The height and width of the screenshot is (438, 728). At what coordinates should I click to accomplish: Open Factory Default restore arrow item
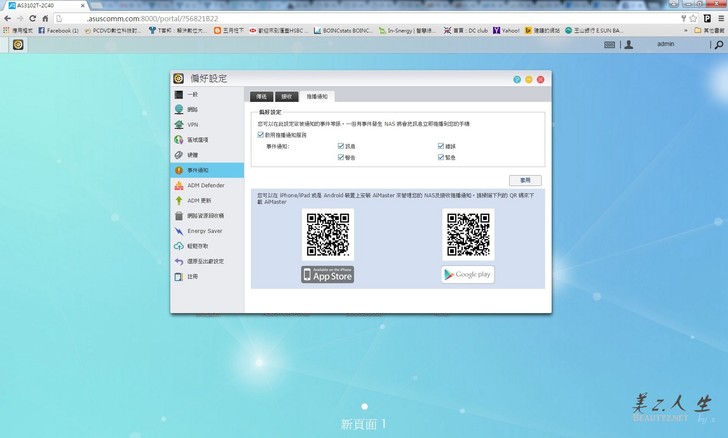pos(207,261)
